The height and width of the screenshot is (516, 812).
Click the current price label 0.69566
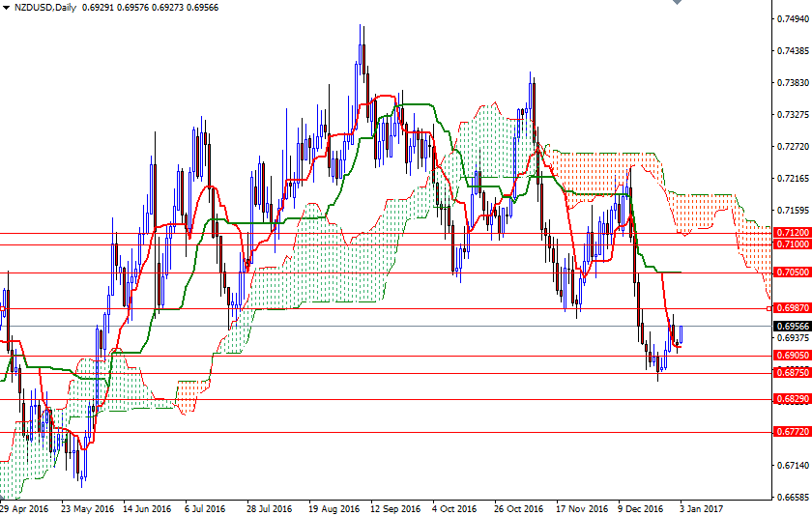[x=792, y=326]
